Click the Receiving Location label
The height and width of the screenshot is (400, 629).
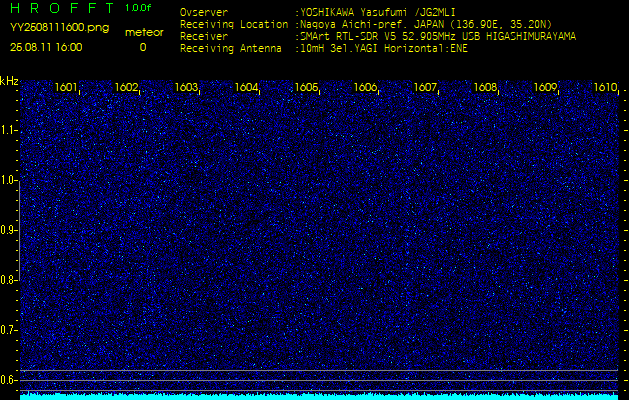coord(234,24)
